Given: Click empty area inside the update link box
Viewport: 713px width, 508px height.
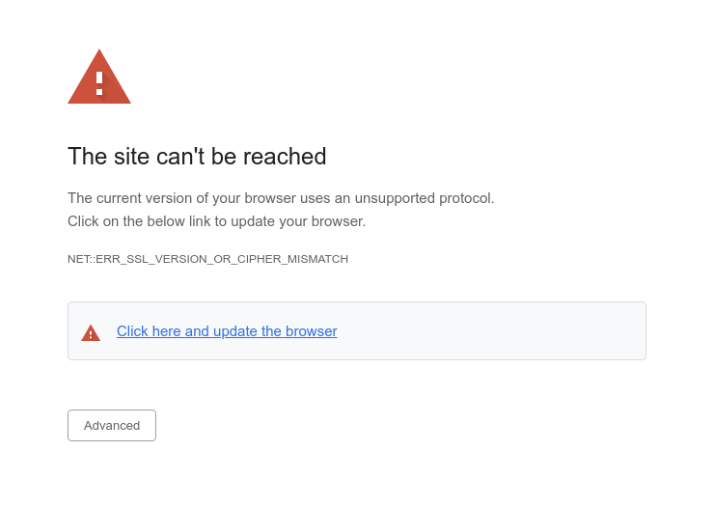Looking at the screenshot, I should [x=491, y=331].
